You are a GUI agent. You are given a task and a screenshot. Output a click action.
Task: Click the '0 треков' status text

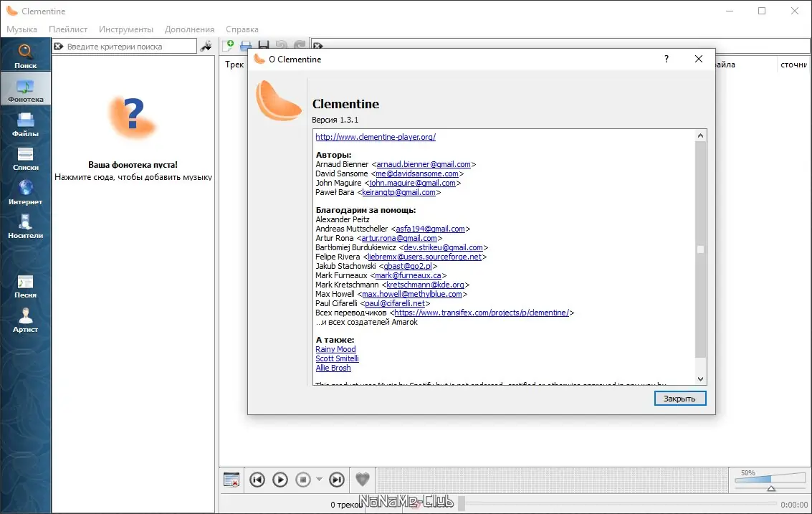coord(346,504)
